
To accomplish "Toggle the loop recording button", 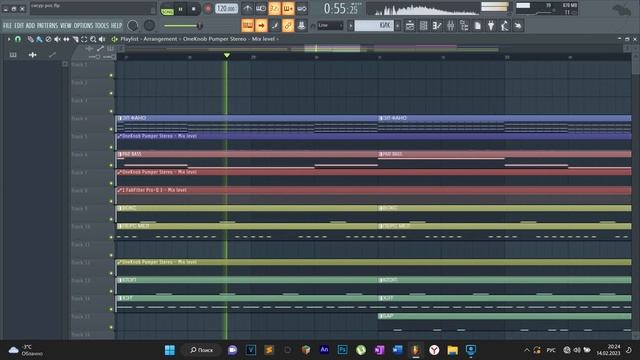I will pyautogui.click(x=302, y=8).
